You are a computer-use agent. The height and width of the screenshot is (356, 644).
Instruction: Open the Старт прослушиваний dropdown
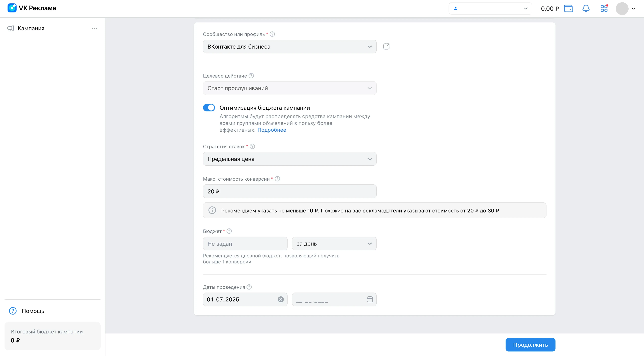[289, 88]
